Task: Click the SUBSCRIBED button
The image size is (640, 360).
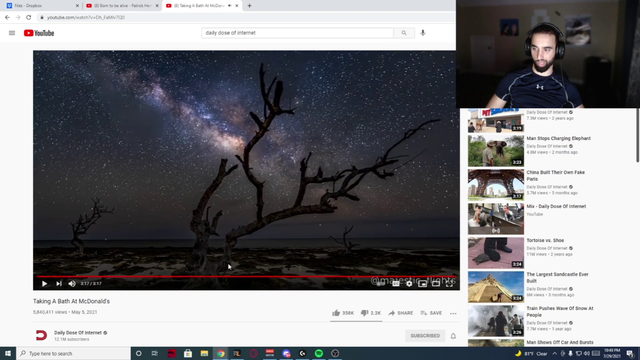Action: 425,336
